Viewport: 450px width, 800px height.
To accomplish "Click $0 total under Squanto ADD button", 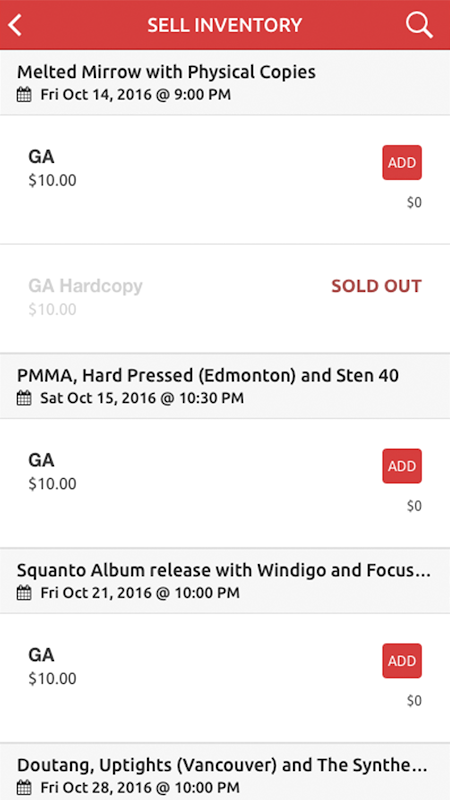I will point(414,701).
